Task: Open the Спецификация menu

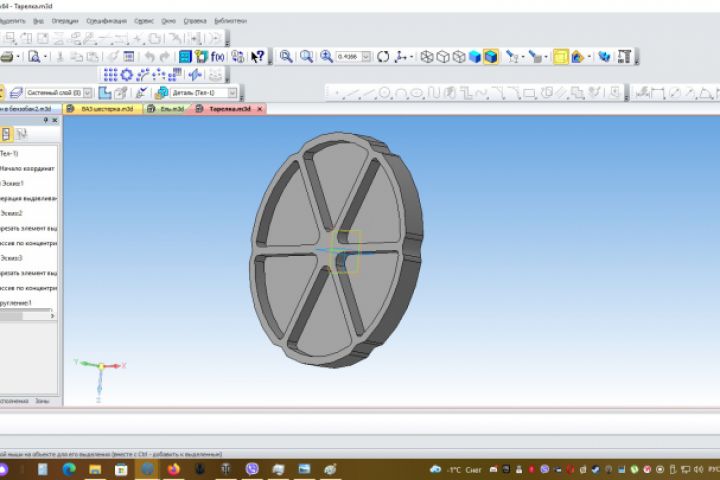Action: 106,21
